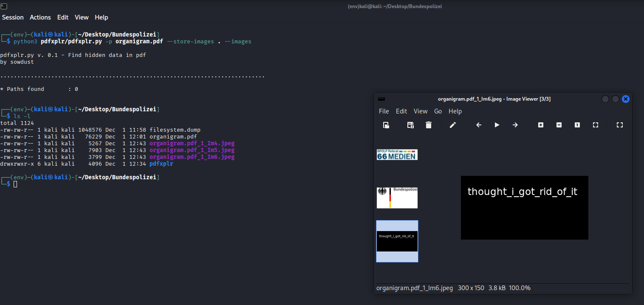The image size is (644, 305).
Task: Go to next image with right arrow
Action: coord(515,125)
